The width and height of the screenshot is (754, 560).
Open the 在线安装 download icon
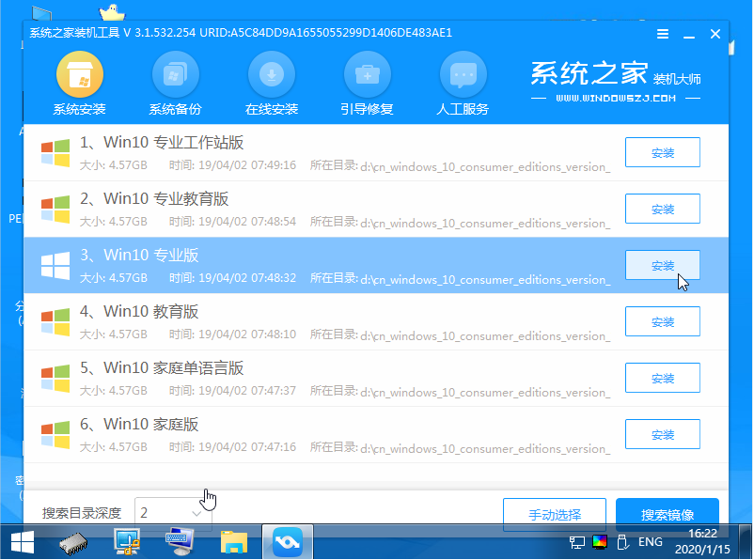pos(271,75)
